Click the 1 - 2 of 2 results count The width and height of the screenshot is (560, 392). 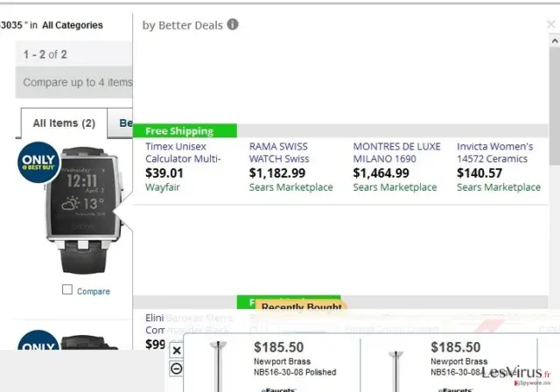point(45,54)
